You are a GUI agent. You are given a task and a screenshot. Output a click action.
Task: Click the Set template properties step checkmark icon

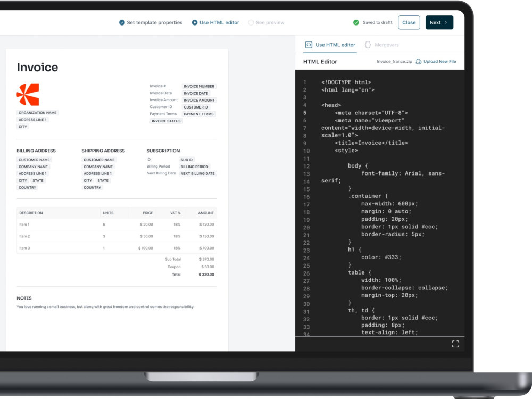[122, 23]
